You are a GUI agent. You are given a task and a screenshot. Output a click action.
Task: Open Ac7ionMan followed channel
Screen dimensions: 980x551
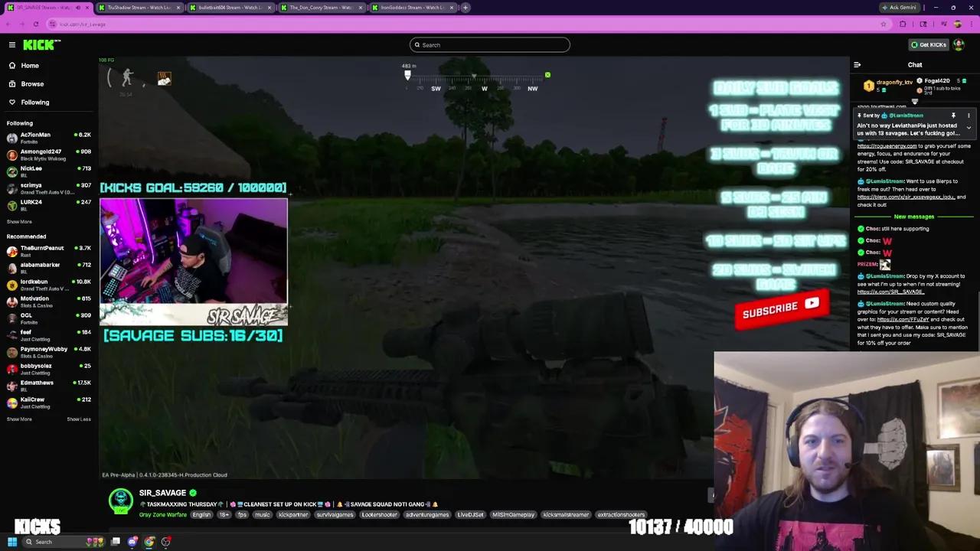pyautogui.click(x=47, y=138)
